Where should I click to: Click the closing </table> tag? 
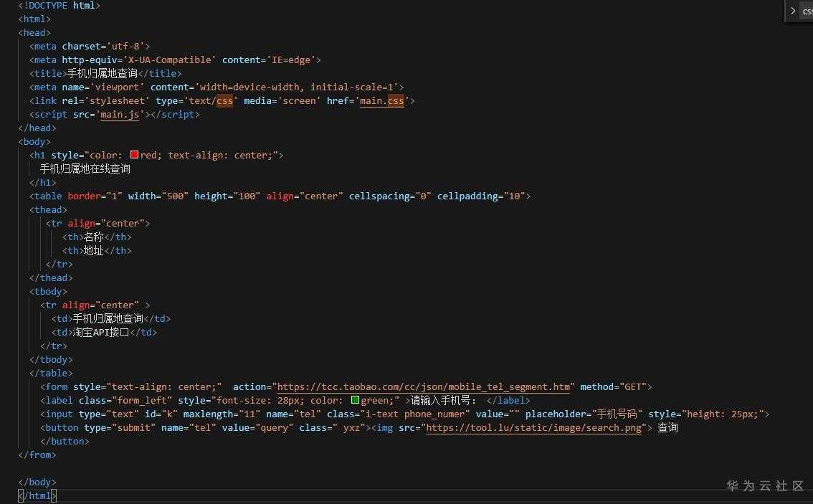tap(51, 373)
